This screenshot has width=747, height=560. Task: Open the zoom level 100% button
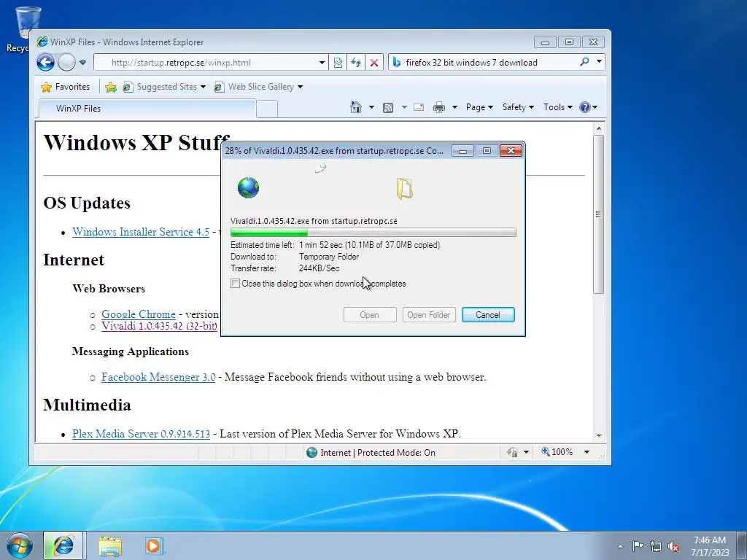[557, 452]
